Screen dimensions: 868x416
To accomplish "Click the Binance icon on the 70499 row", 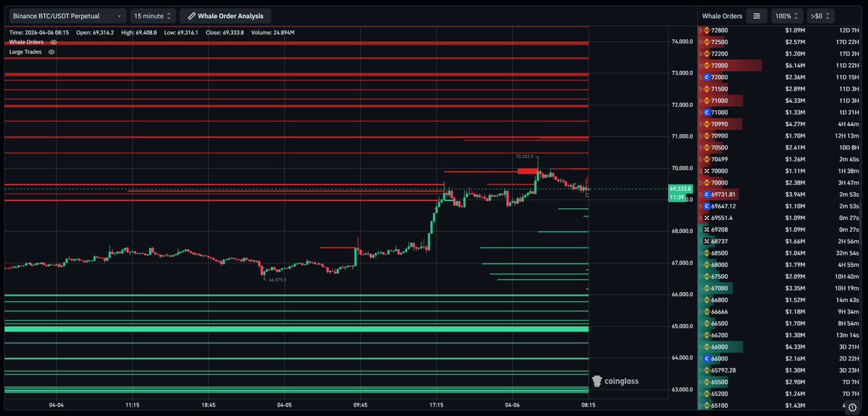I will [706, 159].
